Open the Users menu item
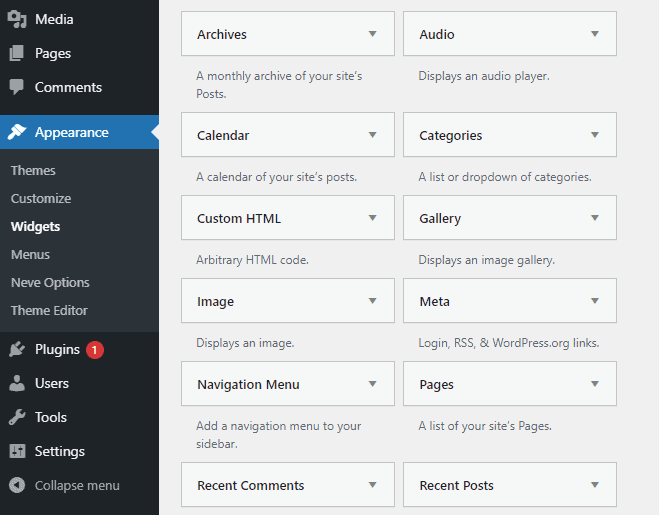The width and height of the screenshot is (659, 515). pos(79,383)
